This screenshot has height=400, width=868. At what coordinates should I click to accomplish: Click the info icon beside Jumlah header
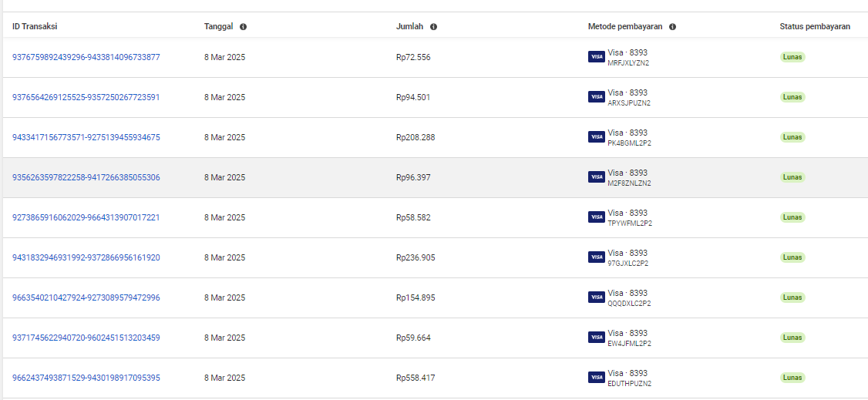pyautogui.click(x=434, y=26)
